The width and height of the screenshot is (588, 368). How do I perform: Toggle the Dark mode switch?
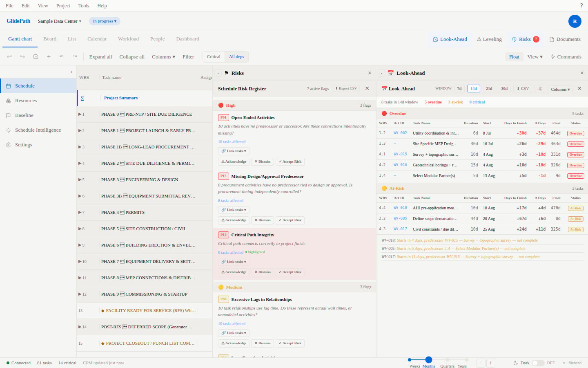coord(538,363)
